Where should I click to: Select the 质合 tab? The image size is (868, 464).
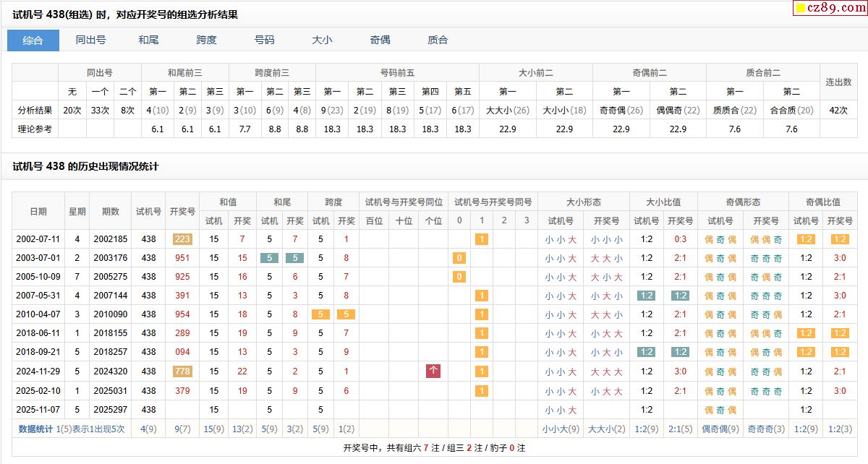click(438, 40)
